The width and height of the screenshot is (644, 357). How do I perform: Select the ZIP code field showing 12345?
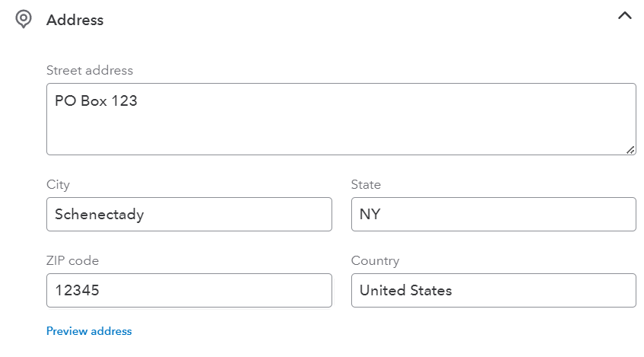pos(189,290)
